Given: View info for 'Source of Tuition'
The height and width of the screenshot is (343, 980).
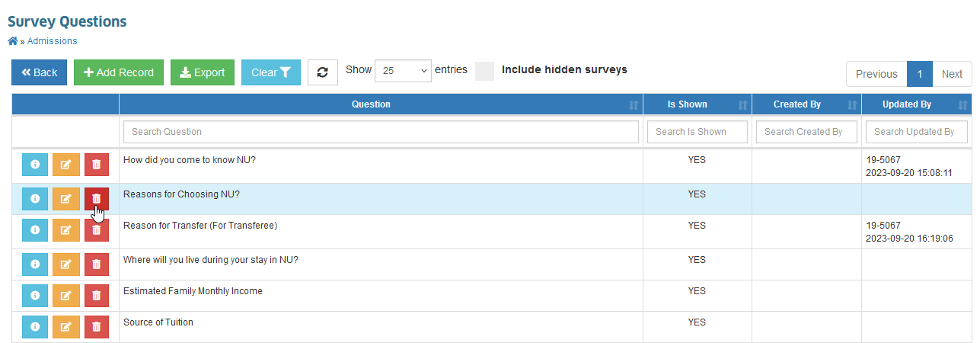Looking at the screenshot, I should 35,326.
